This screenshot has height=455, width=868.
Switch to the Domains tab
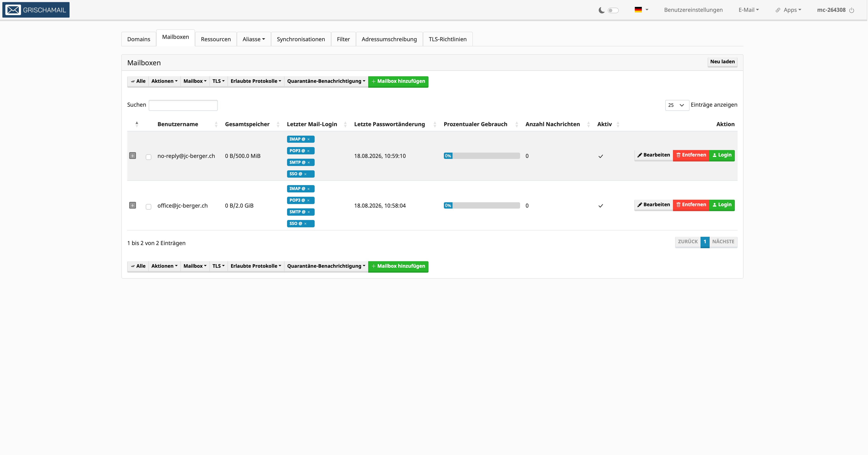click(x=138, y=39)
